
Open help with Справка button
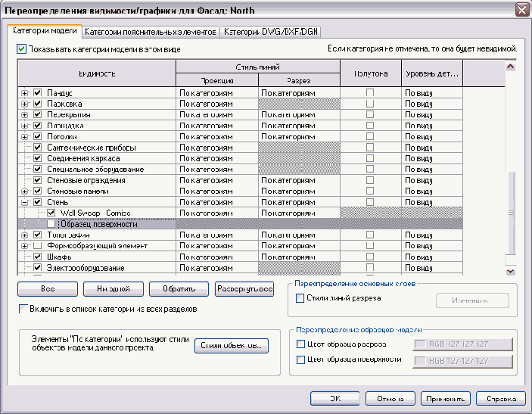[501, 399]
